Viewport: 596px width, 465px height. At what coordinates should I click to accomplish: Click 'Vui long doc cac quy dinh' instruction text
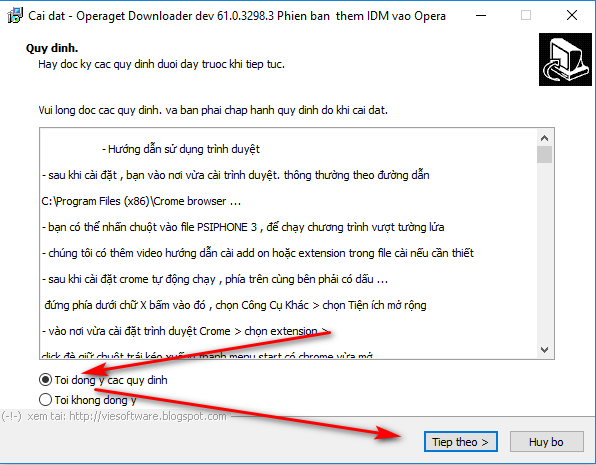(x=213, y=110)
